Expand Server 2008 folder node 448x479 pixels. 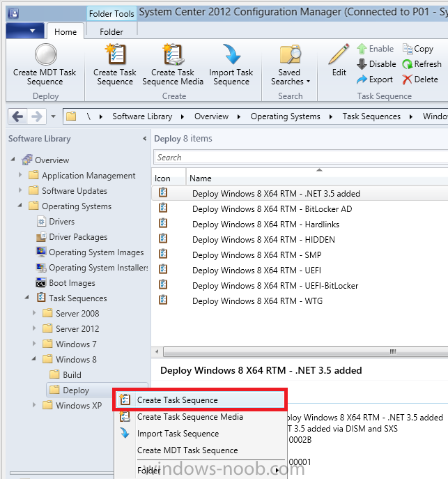[34, 313]
